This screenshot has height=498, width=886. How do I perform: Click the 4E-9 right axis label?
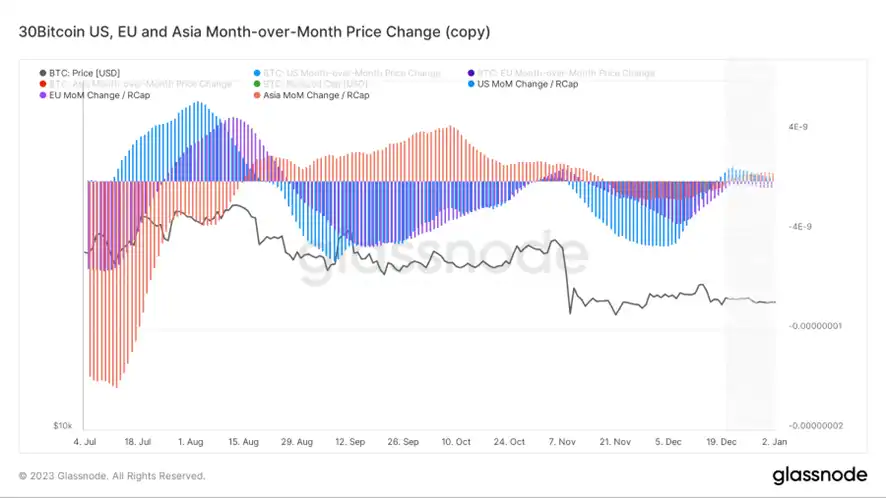click(798, 127)
